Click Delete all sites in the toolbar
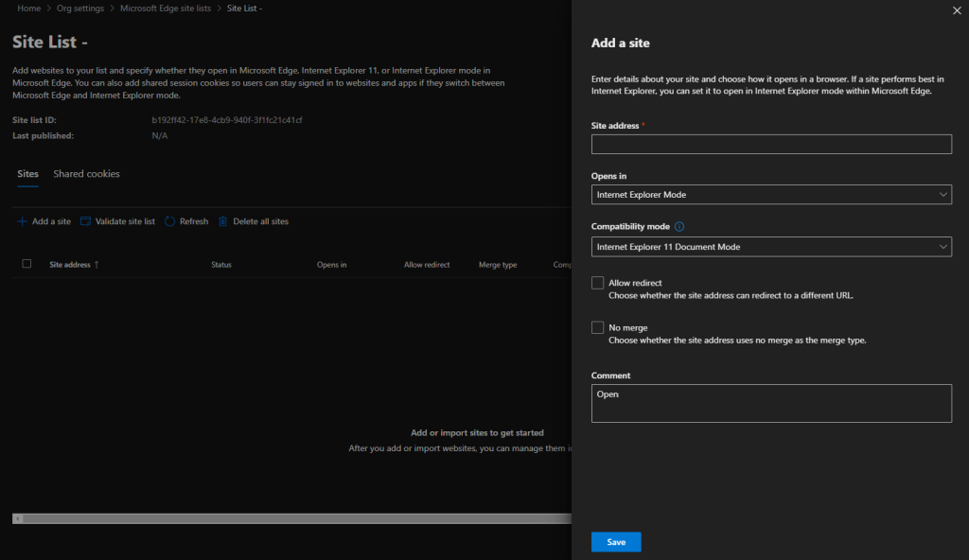The height and width of the screenshot is (560, 969). point(254,221)
